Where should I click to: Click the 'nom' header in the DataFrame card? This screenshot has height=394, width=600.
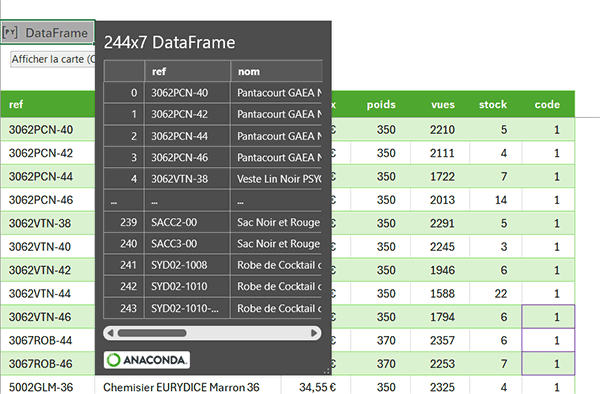click(x=277, y=71)
